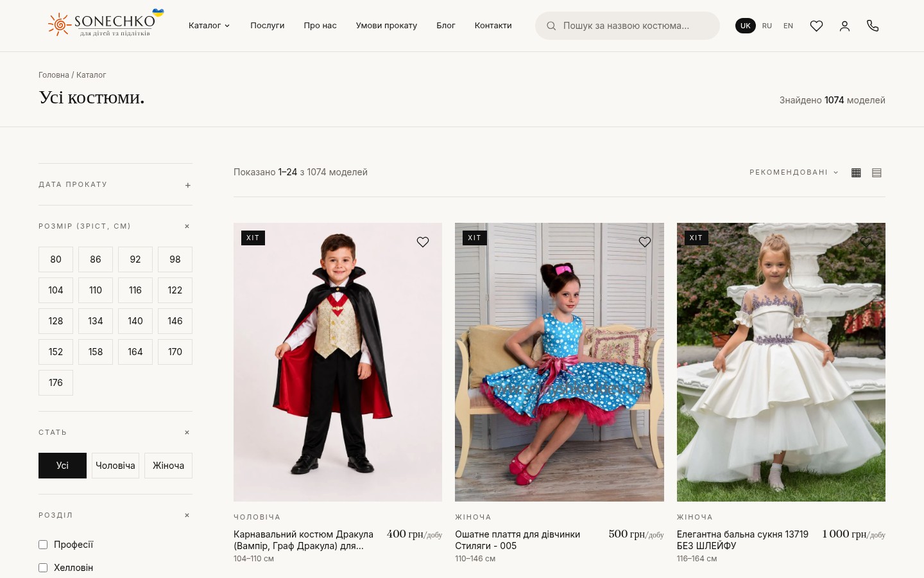Open the Про нас menu item
Viewport: 924px width, 578px height.
tap(320, 26)
